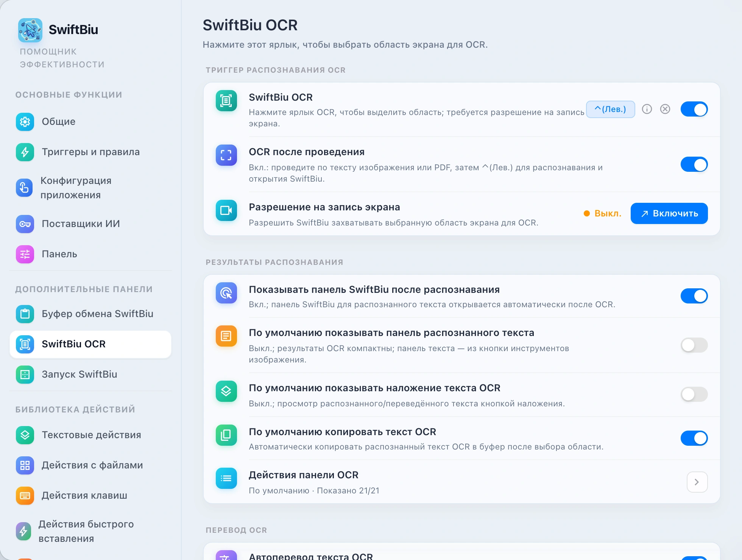
Task: Disable По умолчанию копировать текст OCR switch
Action: point(694,438)
